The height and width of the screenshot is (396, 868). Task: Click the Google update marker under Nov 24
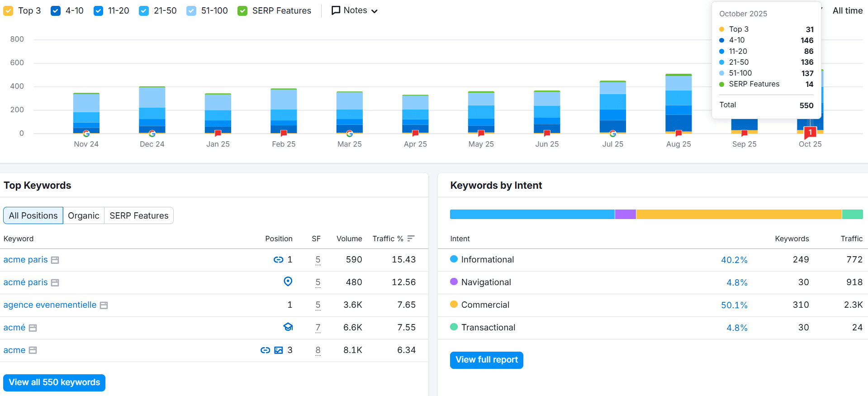tap(86, 134)
